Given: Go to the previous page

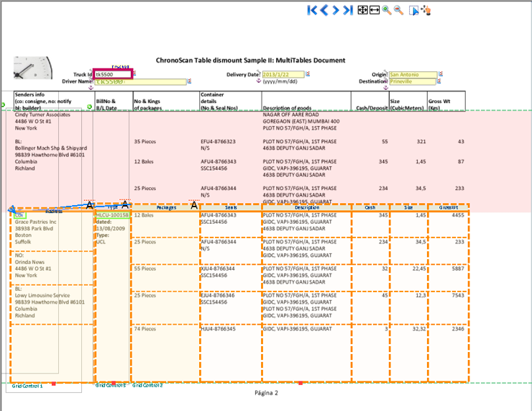Looking at the screenshot, I should tap(324, 10).
